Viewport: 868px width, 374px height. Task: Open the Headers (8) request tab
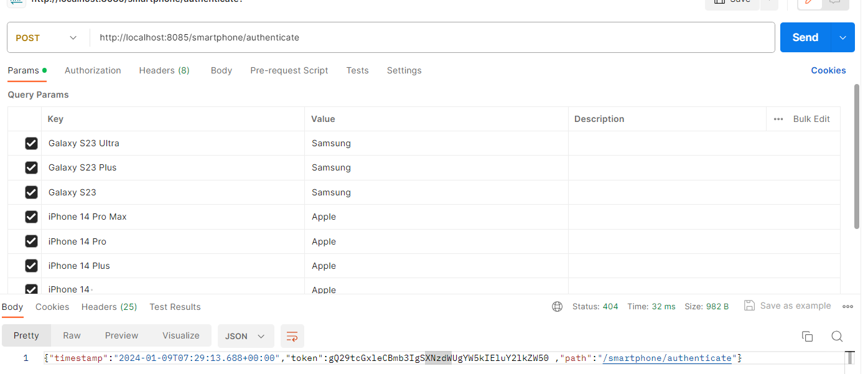point(164,70)
